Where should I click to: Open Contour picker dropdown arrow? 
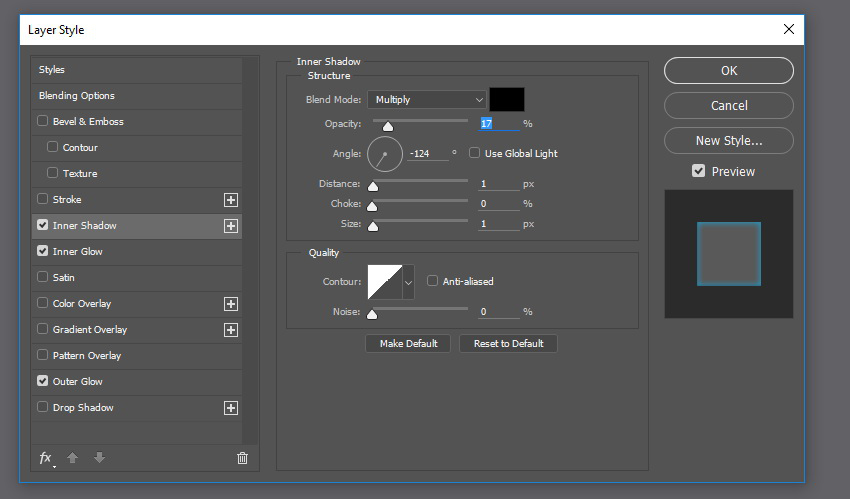coord(409,282)
